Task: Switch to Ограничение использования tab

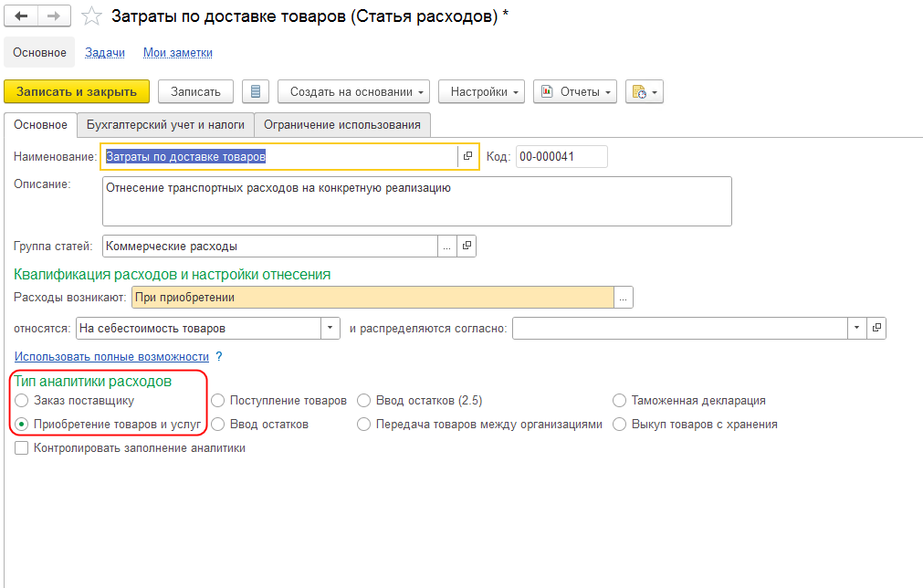Action: tap(342, 125)
